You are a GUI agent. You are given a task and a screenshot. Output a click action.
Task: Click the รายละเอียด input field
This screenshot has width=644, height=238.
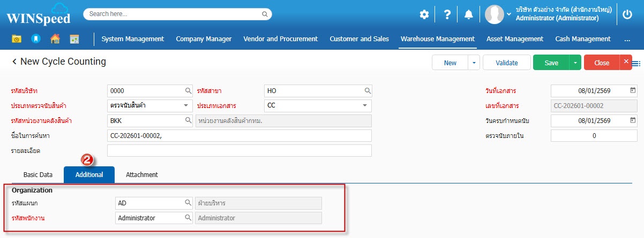click(239, 150)
